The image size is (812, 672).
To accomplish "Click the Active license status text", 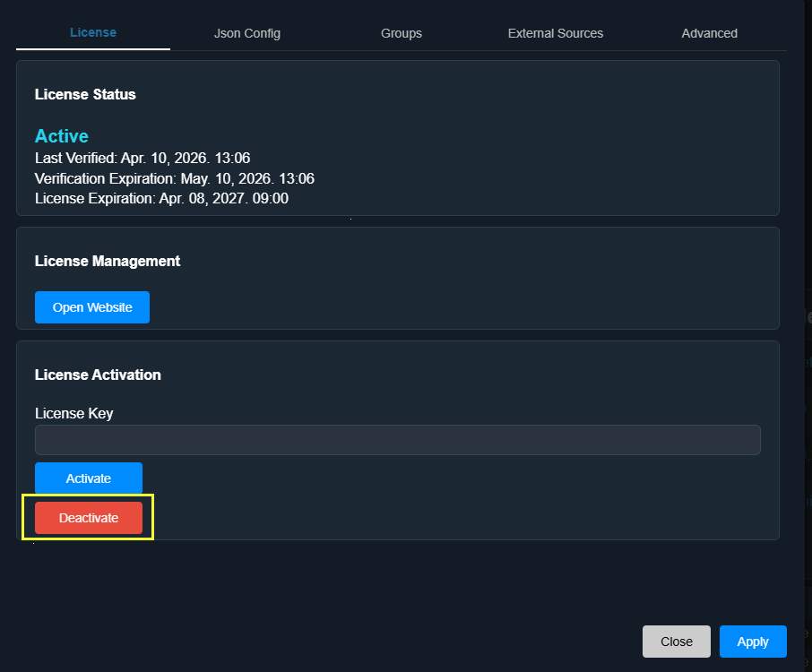I will pos(62,136).
